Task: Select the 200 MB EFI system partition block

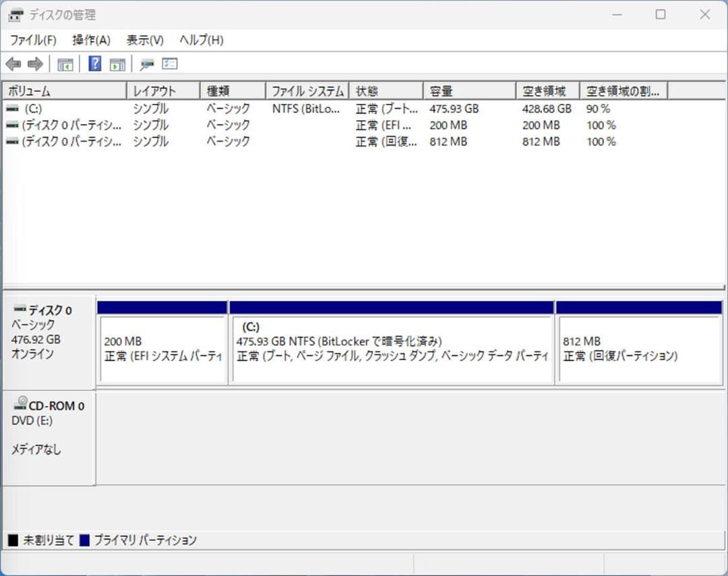Action: pos(162,343)
